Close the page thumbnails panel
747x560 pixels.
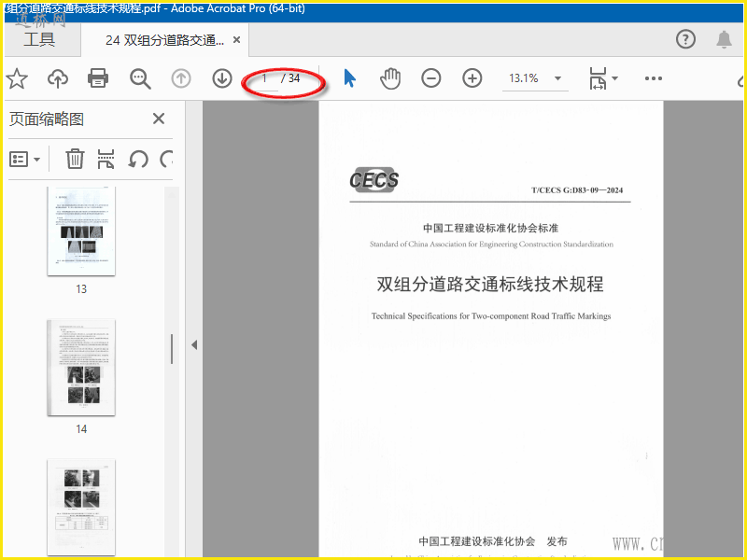[159, 119]
